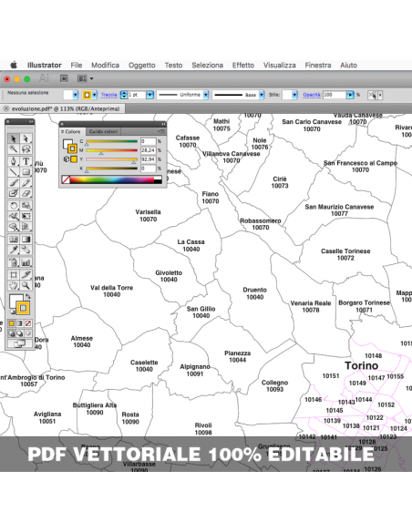Open the Opacità value dropdown
This screenshot has width=412, height=532.
click(350, 95)
